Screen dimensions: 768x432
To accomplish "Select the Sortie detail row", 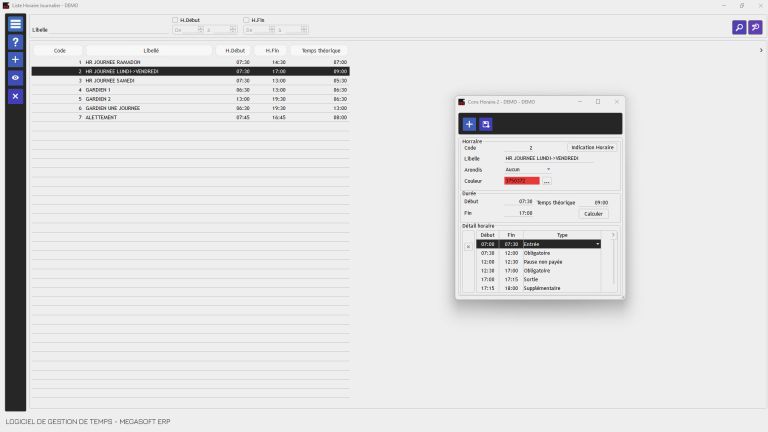I will click(x=538, y=279).
